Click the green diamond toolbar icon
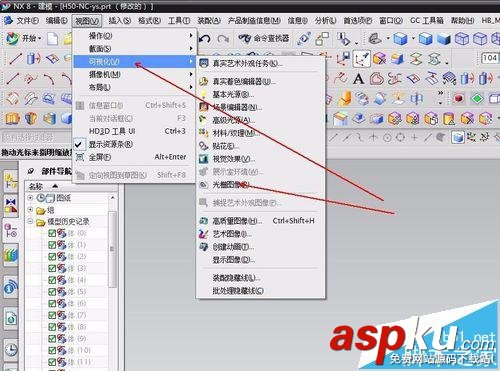The width and height of the screenshot is (500, 371). pos(477,99)
